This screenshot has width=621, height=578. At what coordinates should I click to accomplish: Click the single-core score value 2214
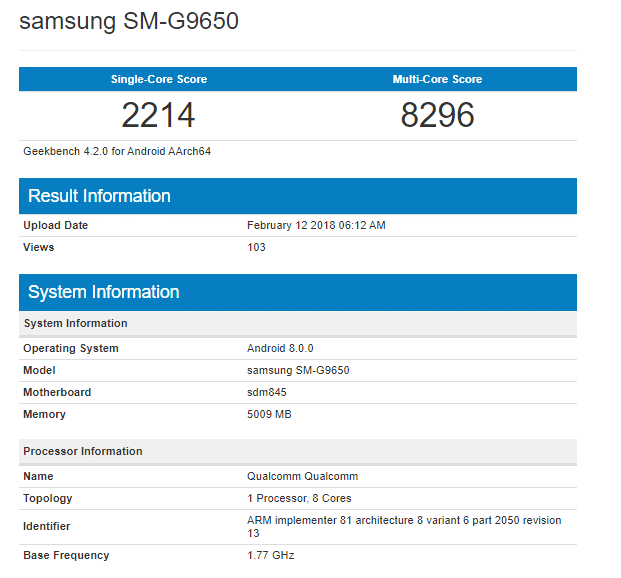pyautogui.click(x=158, y=115)
